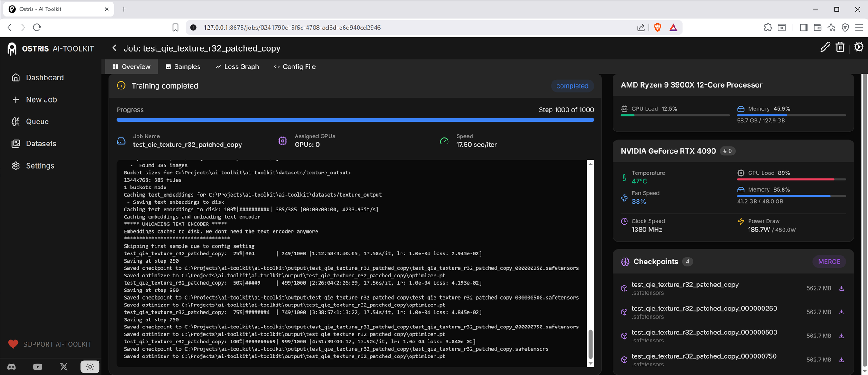Download the _000000500 checkpoint file
868x375 pixels.
841,336
